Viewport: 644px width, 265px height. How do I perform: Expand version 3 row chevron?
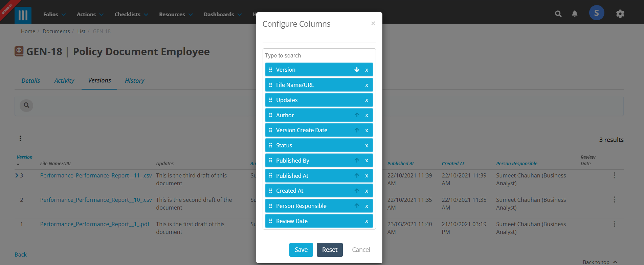(x=17, y=175)
